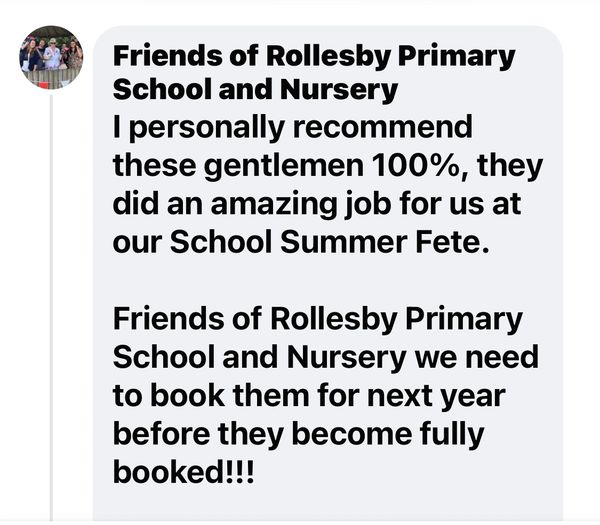Click the vertical reply thread line below the avatar
600x525 pixels.
click(x=51, y=308)
